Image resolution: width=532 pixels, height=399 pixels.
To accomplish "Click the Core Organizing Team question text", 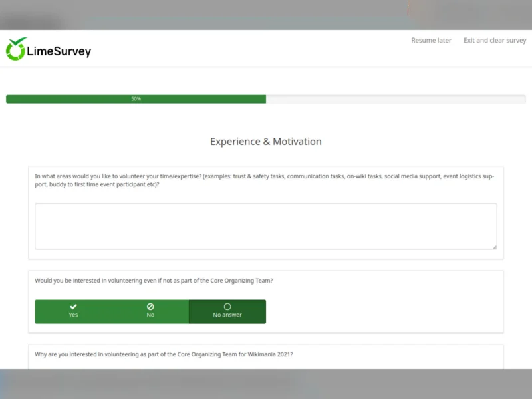I will 154,281.
